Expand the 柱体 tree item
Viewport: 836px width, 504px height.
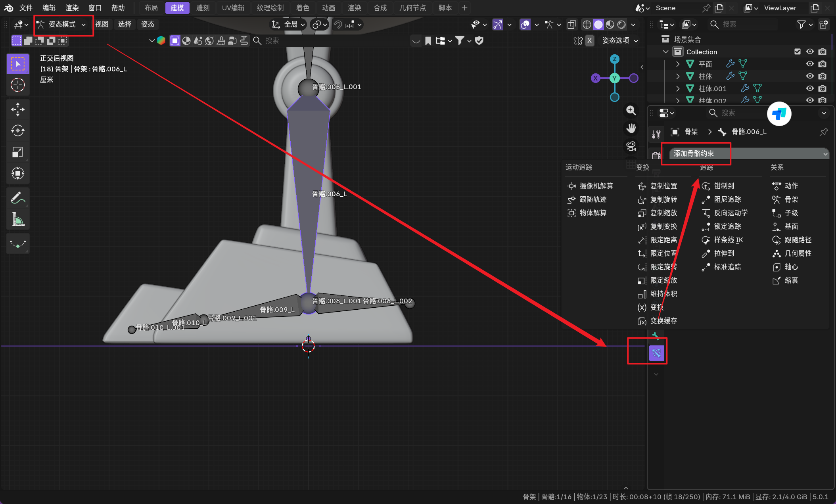click(x=678, y=76)
